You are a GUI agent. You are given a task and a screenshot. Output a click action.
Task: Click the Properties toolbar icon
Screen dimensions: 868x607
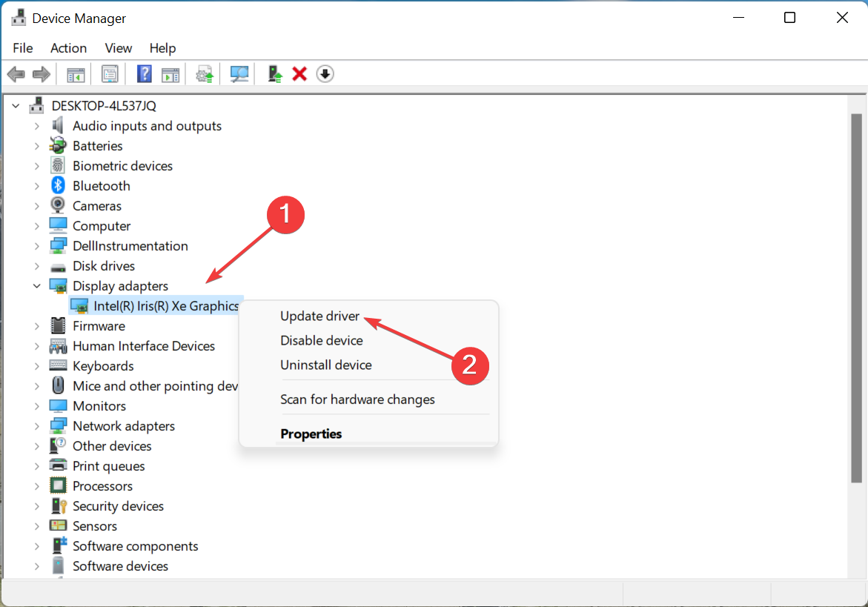coord(110,74)
